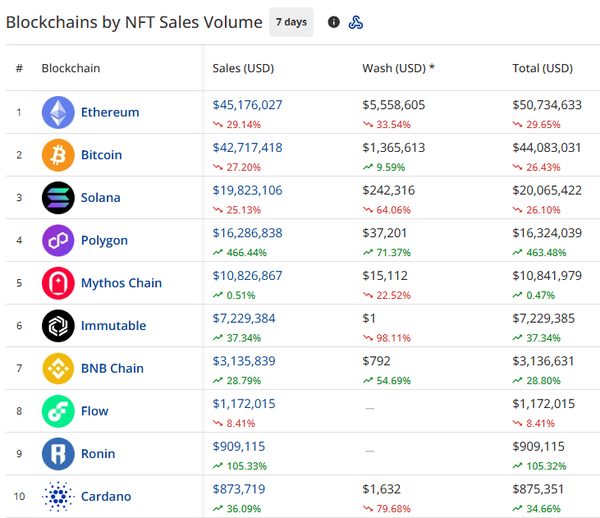Click the Solana logo icon
This screenshot has width=600, height=518.
click(x=58, y=198)
